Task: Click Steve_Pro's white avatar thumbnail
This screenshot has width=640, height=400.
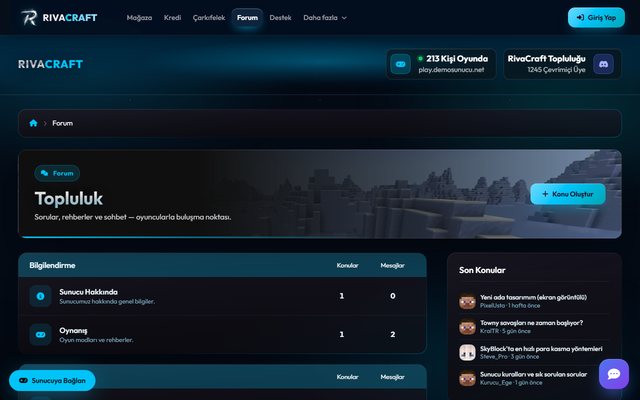Action: [x=467, y=353]
